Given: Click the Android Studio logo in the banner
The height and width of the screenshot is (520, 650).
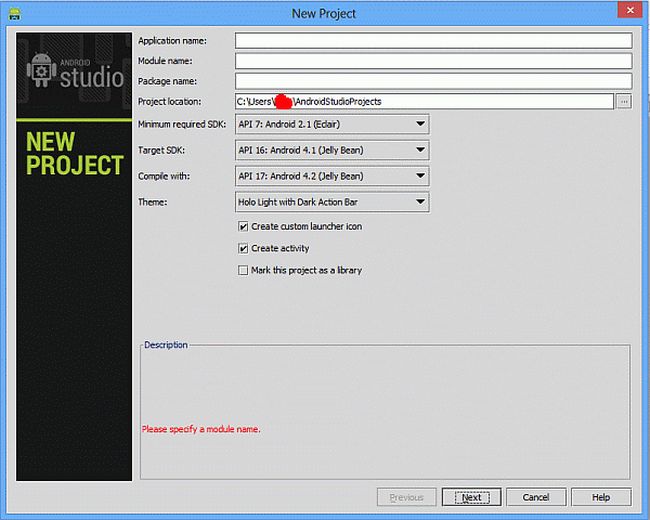Looking at the screenshot, I should (x=75, y=72).
